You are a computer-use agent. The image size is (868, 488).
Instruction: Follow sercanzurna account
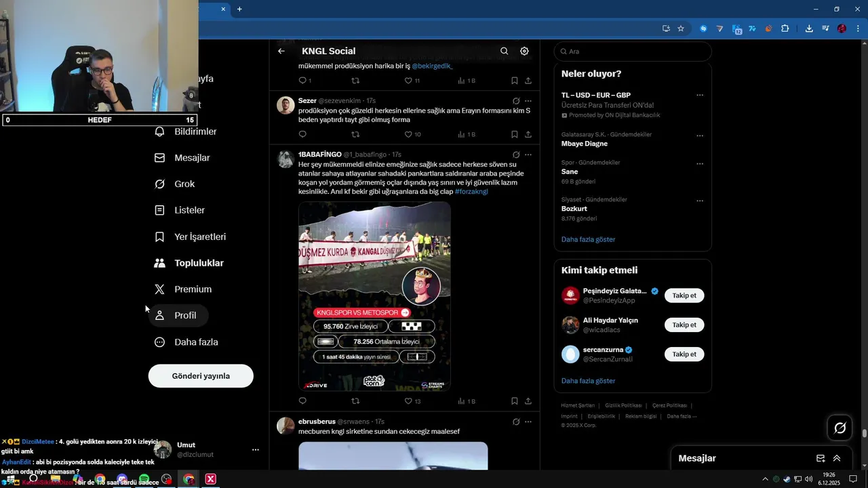tap(684, 354)
